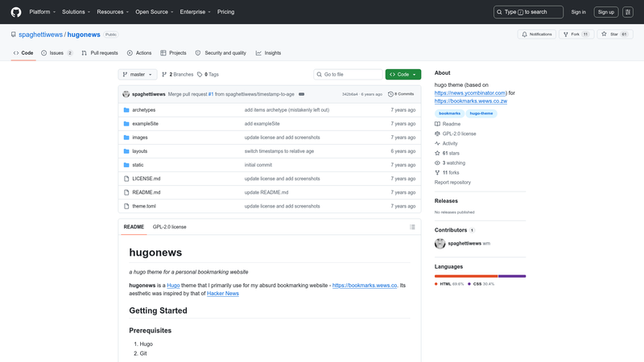This screenshot has width=644, height=362.
Task: Click the Notifications button
Action: (537, 35)
